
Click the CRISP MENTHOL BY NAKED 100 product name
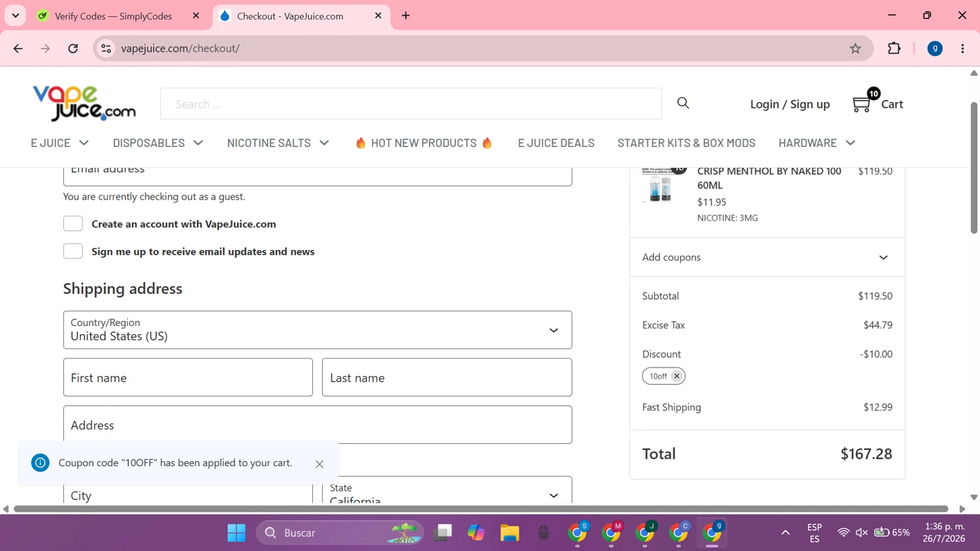(769, 178)
